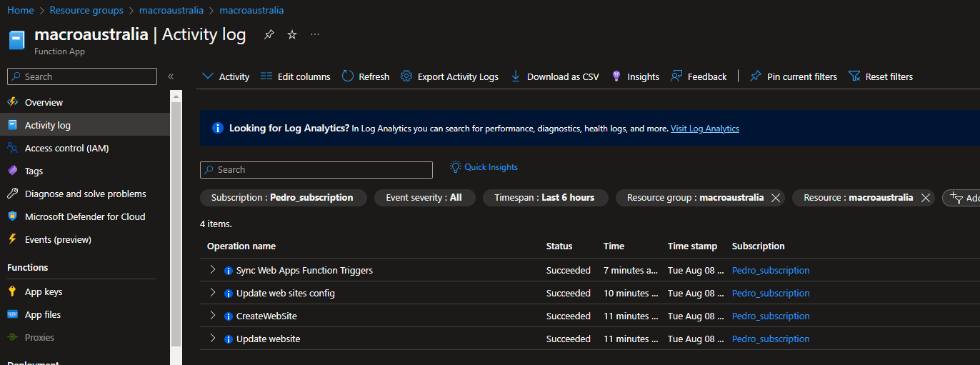This screenshot has width=980, height=365.
Task: Click the purple Tags icon
Action: 12,171
